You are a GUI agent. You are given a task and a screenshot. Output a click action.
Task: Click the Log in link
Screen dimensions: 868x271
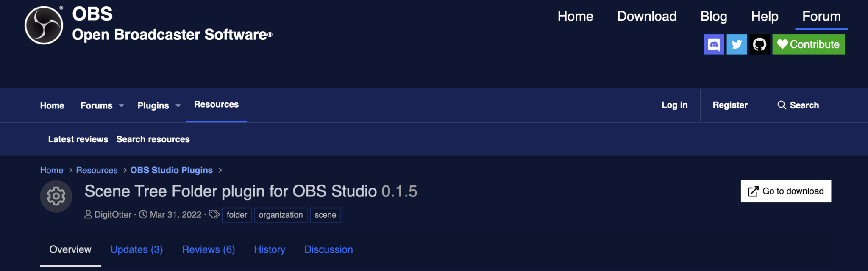click(674, 105)
